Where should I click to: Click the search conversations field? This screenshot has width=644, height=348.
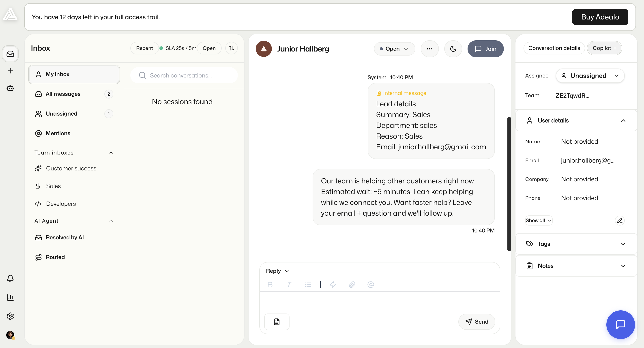pos(184,75)
